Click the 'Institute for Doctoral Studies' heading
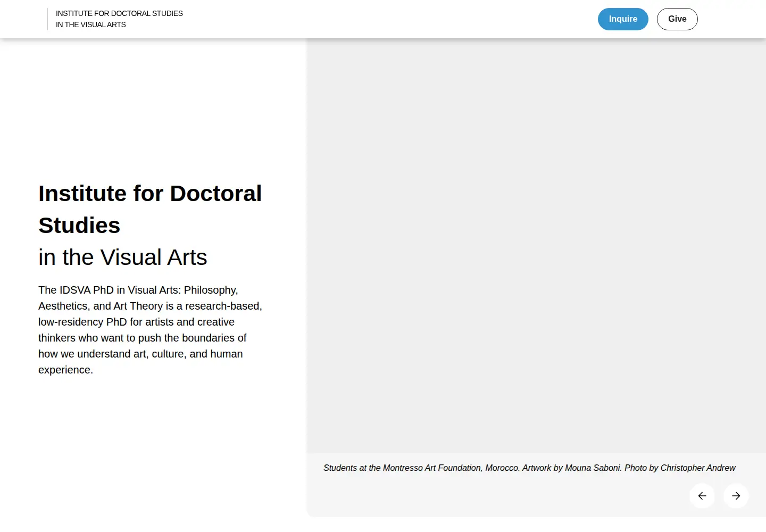Image resolution: width=766 pixels, height=532 pixels. tap(150, 209)
